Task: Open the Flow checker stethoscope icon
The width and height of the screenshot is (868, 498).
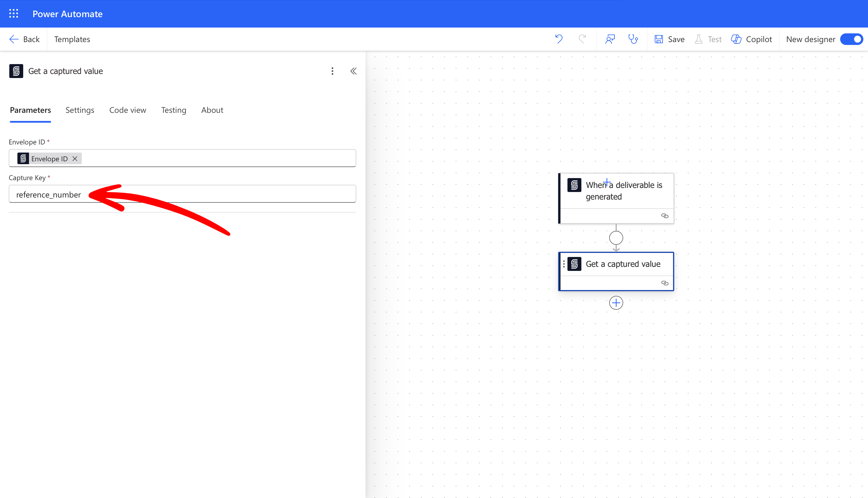Action: tap(633, 39)
